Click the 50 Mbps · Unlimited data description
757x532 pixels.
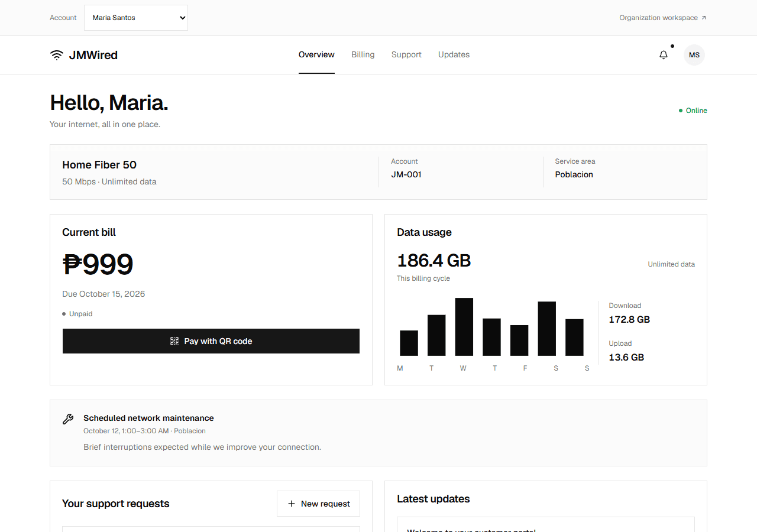[x=109, y=181]
